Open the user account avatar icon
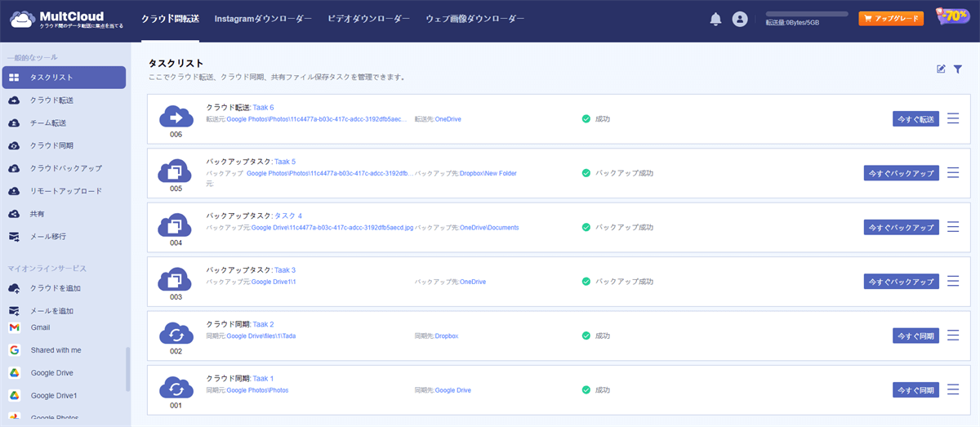 click(740, 19)
